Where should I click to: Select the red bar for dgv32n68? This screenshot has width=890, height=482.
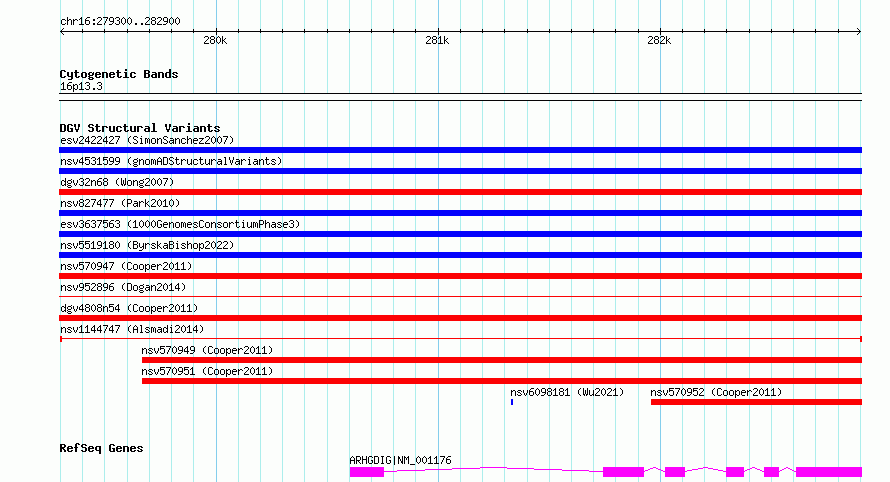tap(460, 192)
